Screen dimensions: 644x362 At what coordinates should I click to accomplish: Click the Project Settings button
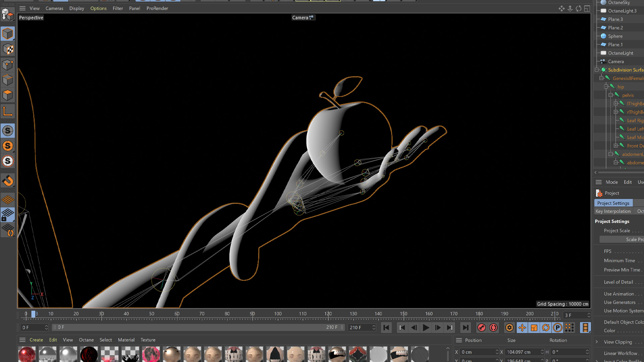(x=613, y=203)
